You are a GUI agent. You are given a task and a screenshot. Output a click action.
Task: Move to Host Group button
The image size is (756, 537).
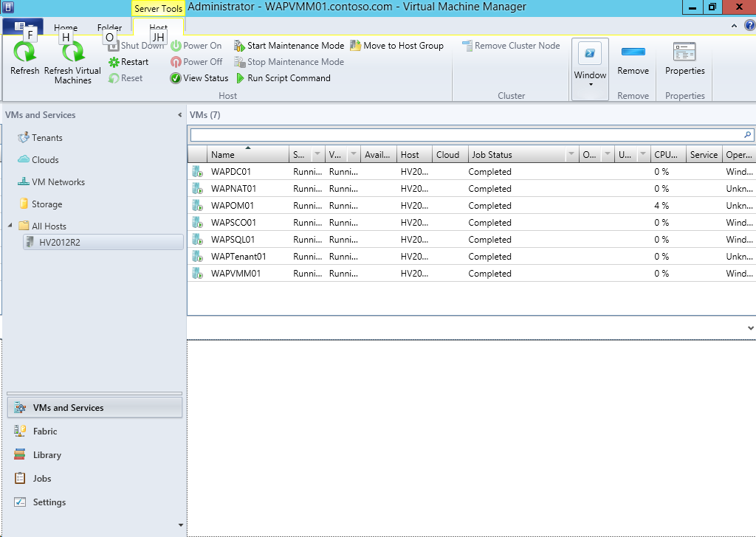point(396,46)
